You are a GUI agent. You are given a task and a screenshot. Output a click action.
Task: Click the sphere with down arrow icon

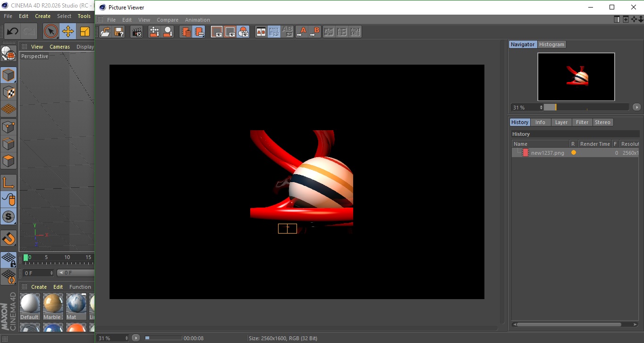[x=168, y=32]
